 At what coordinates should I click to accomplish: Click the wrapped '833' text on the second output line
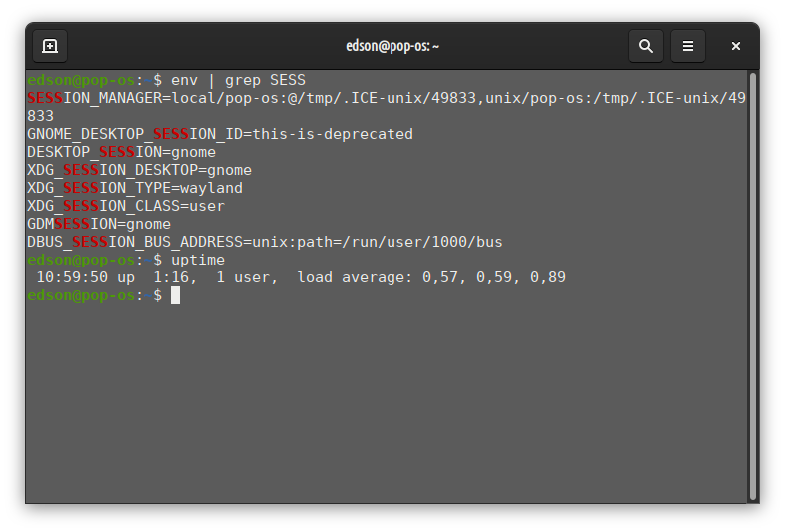click(40, 116)
